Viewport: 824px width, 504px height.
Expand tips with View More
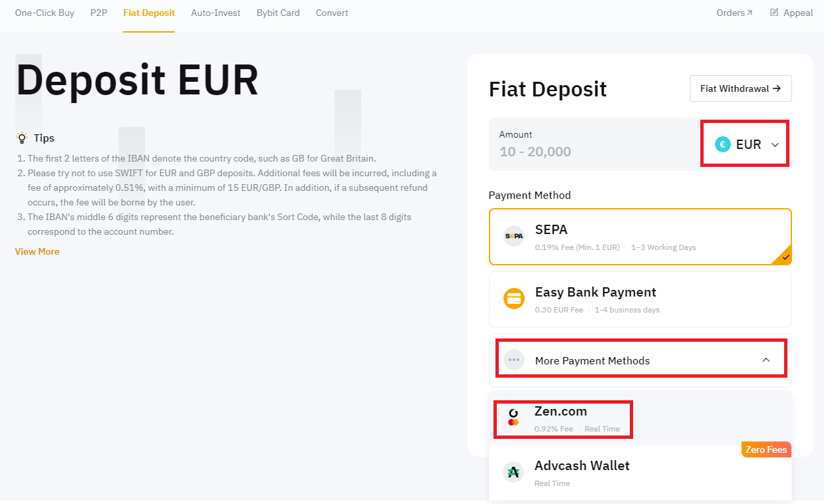coord(37,251)
